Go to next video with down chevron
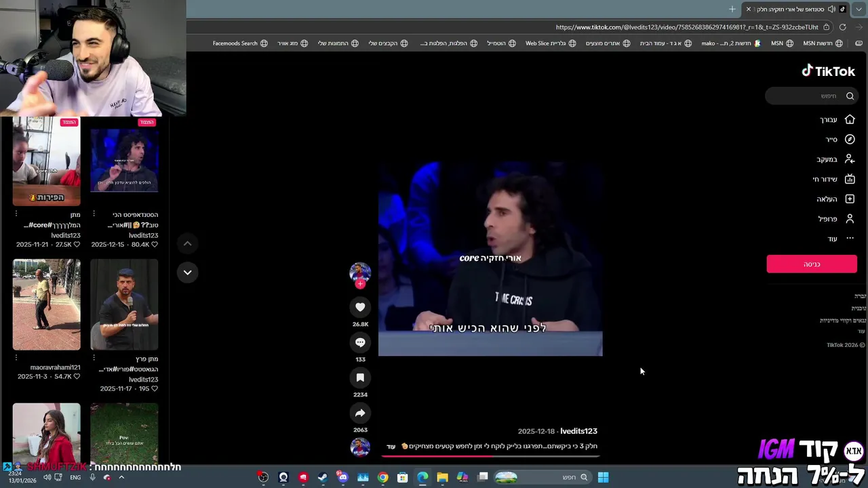 point(187,272)
